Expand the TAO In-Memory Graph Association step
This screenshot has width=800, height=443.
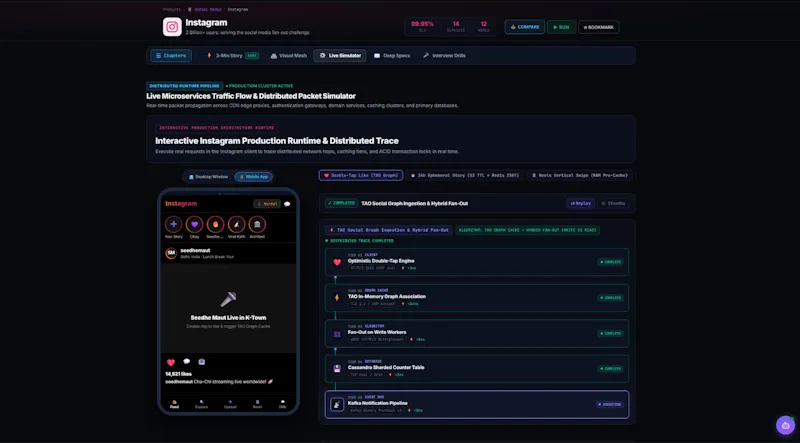477,298
